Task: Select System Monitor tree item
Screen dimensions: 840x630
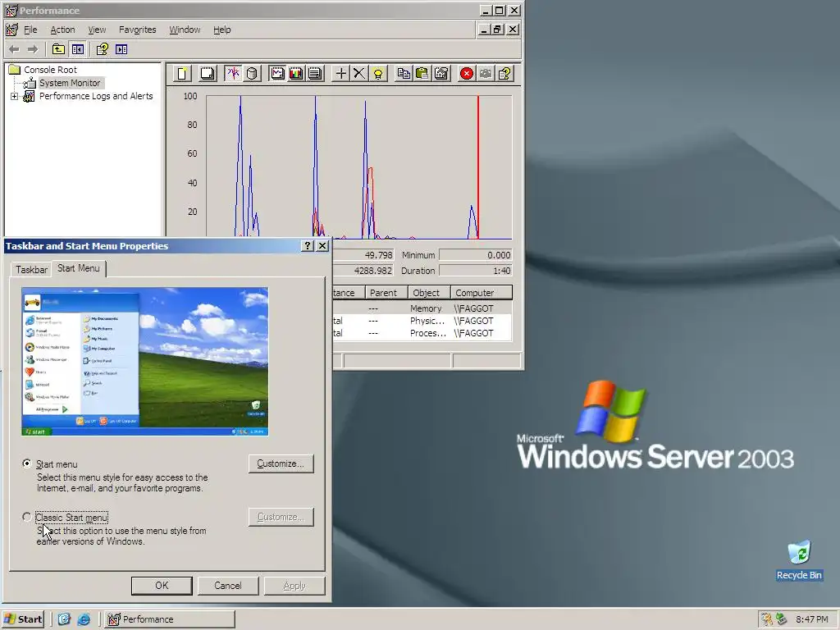Action: coord(70,83)
